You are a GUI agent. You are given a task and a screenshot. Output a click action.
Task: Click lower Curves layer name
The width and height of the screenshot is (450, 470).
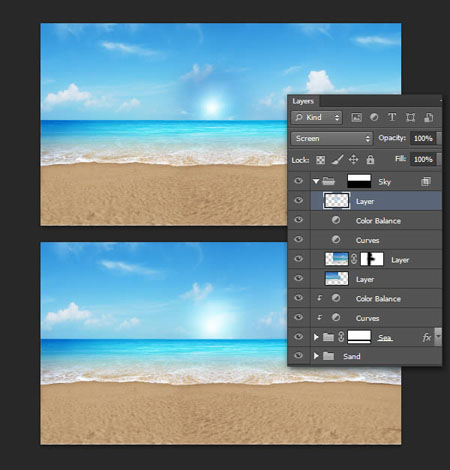(x=367, y=318)
